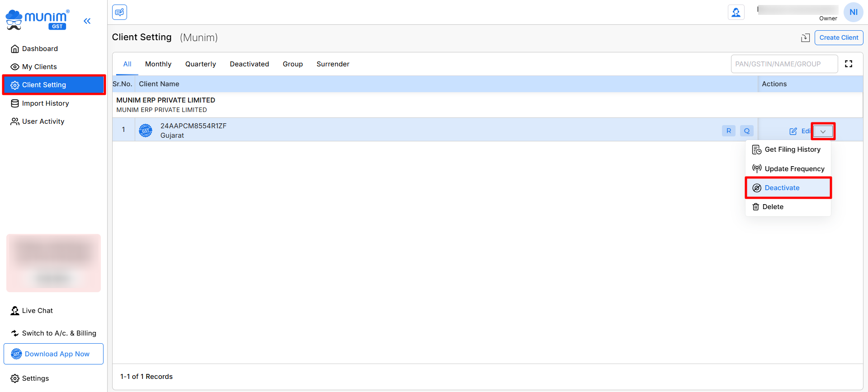Choose Delete from the actions menu

773,207
